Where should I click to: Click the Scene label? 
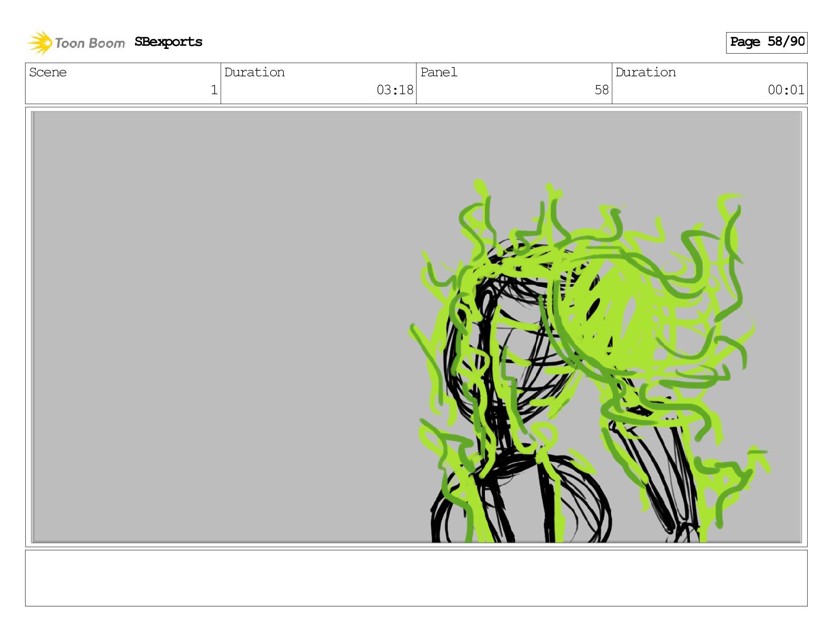click(48, 72)
